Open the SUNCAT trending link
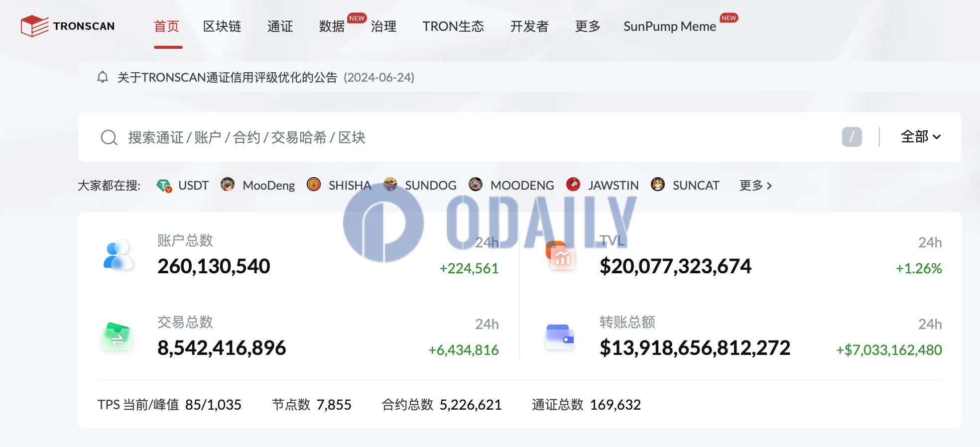The image size is (980, 447). (x=696, y=186)
